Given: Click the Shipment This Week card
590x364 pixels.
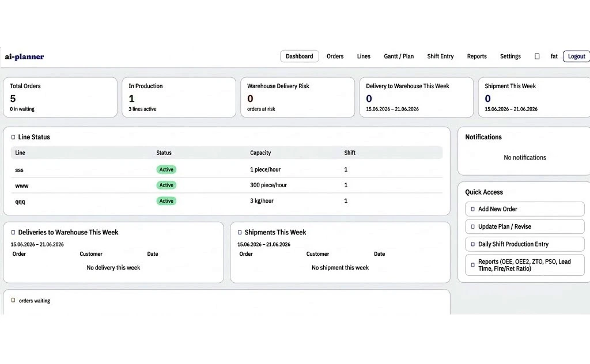Looking at the screenshot, I should point(534,97).
